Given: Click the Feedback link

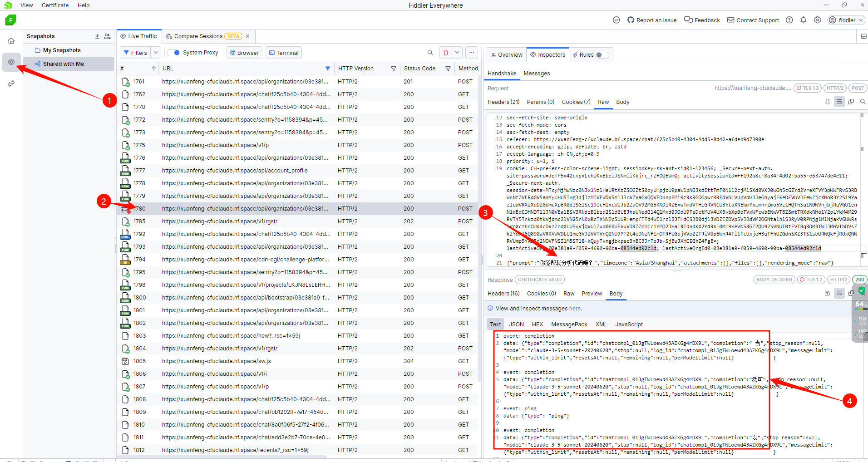Looking at the screenshot, I should point(702,20).
